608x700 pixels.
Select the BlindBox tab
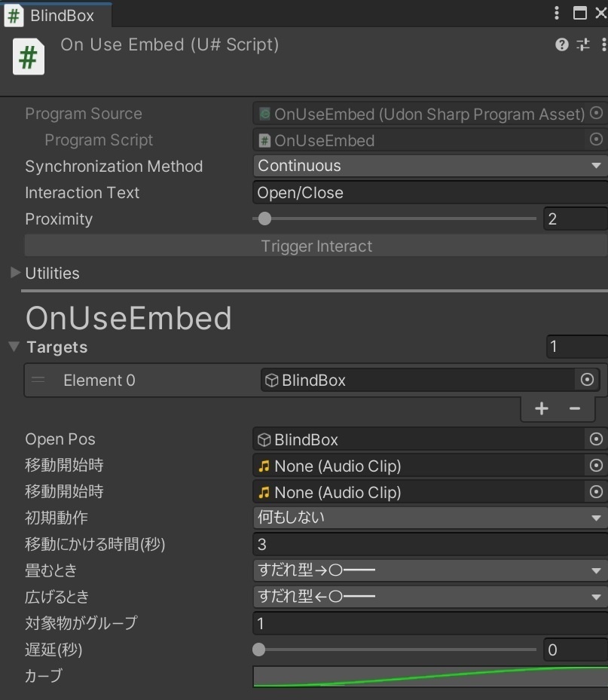coord(57,14)
